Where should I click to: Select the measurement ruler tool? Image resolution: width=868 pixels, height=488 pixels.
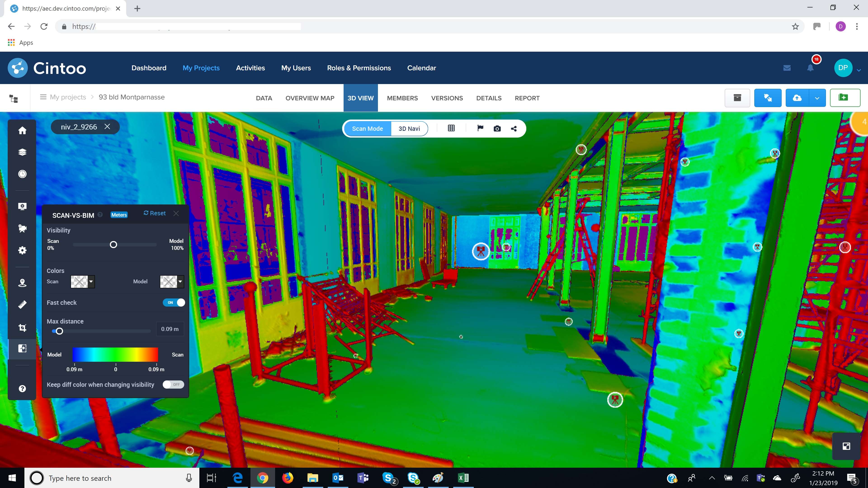pyautogui.click(x=22, y=305)
